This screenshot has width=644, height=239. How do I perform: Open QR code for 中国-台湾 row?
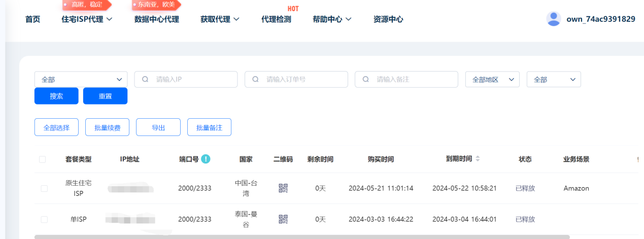coord(283,188)
